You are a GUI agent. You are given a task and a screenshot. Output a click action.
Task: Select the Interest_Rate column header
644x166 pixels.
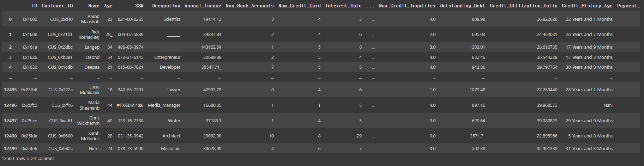343,6
